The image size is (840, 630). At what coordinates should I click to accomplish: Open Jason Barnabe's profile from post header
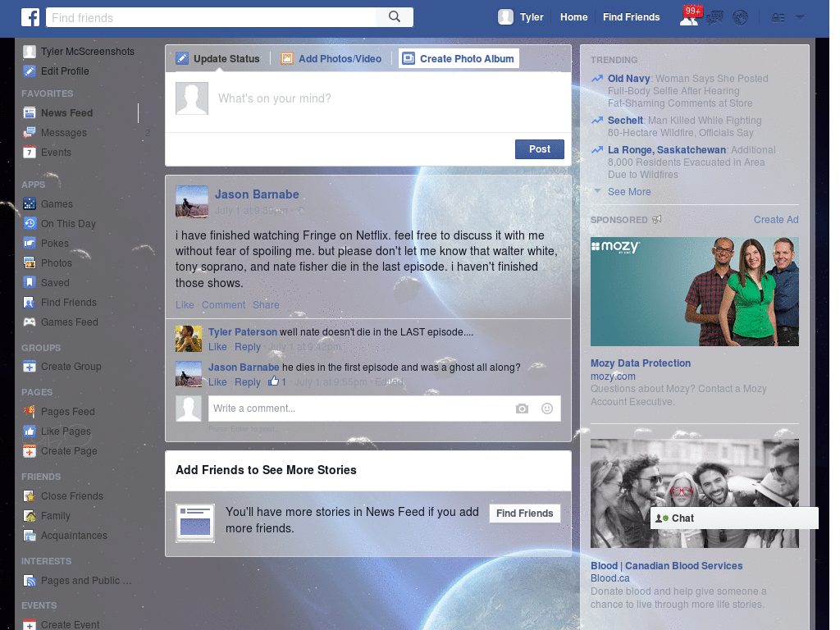tap(257, 194)
